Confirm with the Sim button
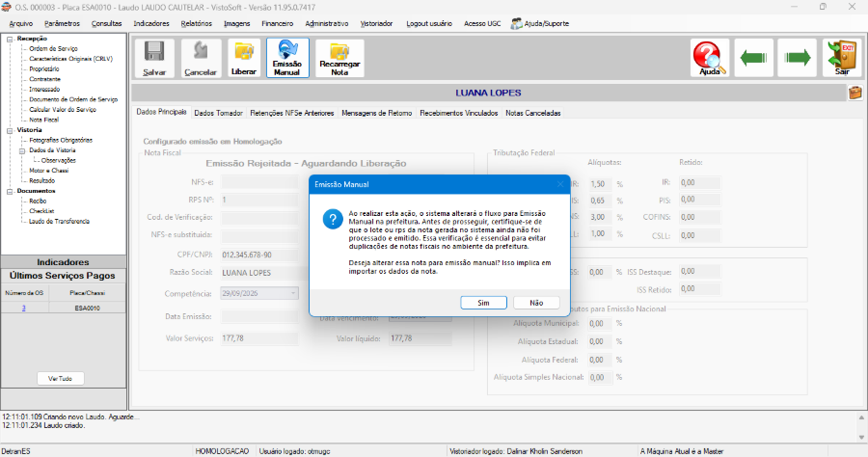The width and height of the screenshot is (868, 457). click(x=483, y=303)
